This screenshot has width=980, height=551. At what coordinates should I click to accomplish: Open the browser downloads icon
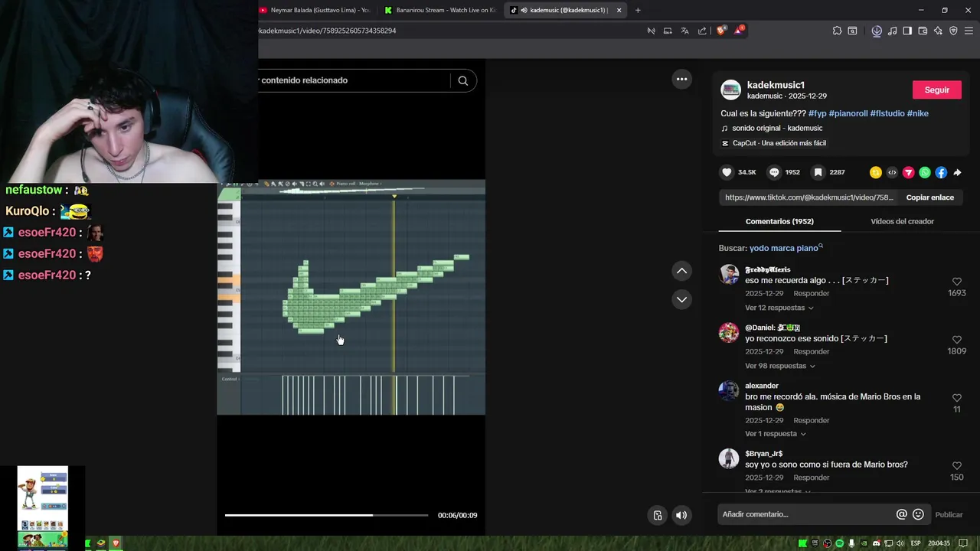tap(877, 31)
